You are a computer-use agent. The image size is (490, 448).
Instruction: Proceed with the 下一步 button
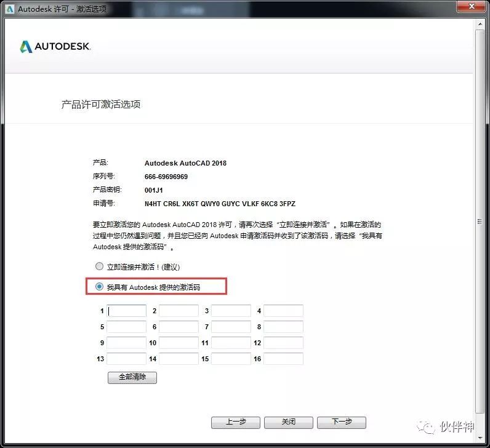342,422
